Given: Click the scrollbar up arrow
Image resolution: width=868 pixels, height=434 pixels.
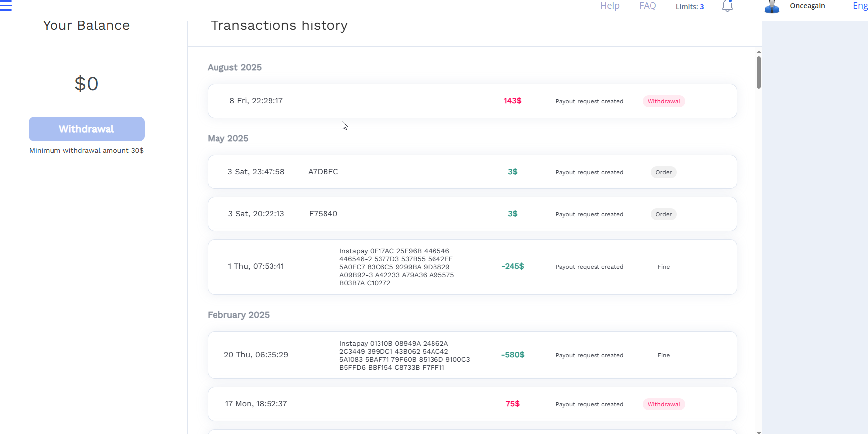Looking at the screenshot, I should coord(759,52).
